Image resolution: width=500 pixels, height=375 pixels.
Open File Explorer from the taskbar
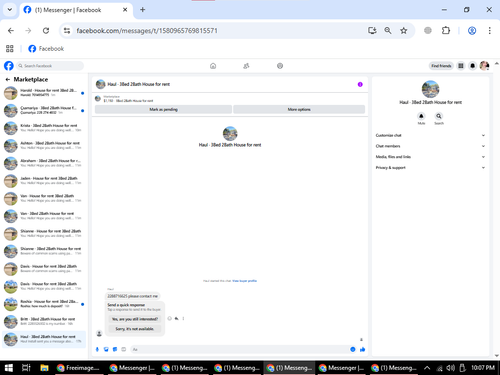point(44,368)
